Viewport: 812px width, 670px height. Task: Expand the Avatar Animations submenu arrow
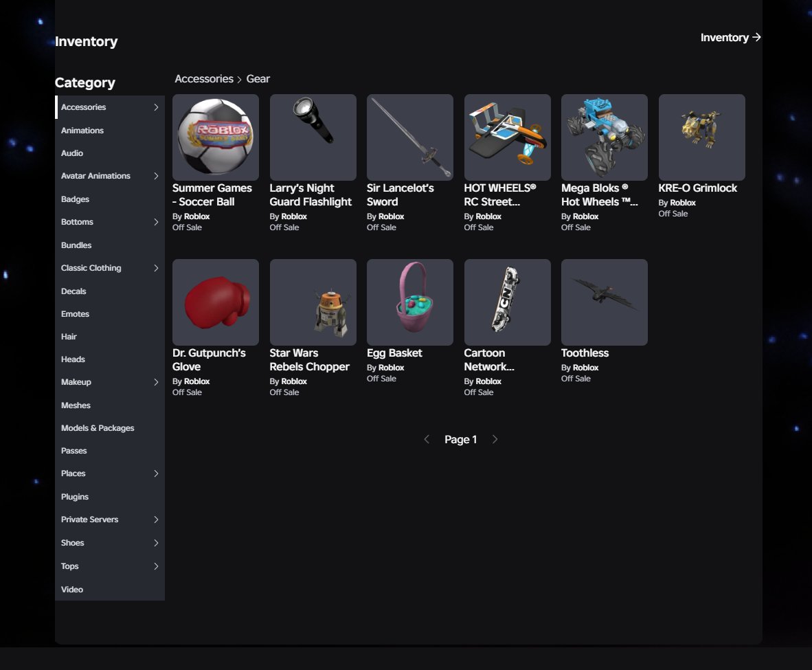coord(156,176)
